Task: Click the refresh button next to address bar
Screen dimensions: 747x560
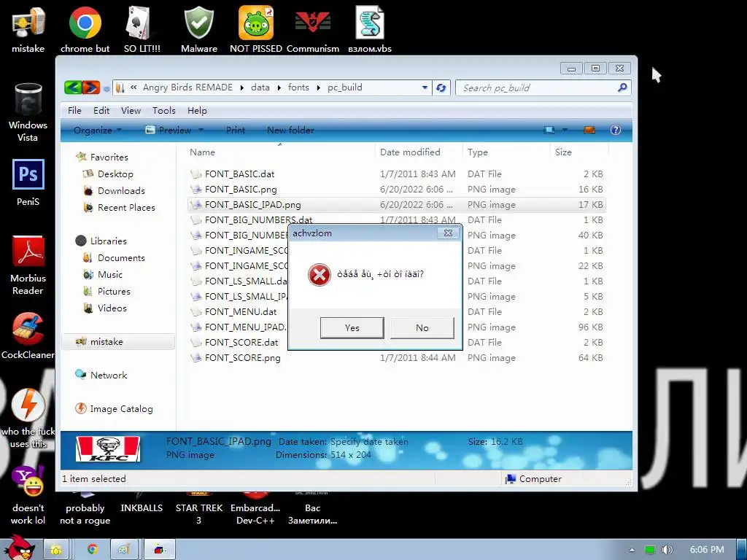Action: (x=441, y=87)
